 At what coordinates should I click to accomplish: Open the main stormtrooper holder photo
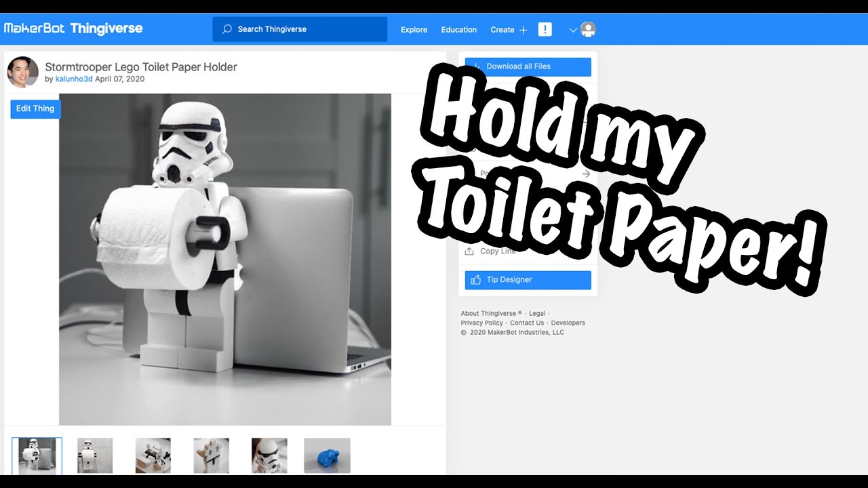[x=225, y=259]
